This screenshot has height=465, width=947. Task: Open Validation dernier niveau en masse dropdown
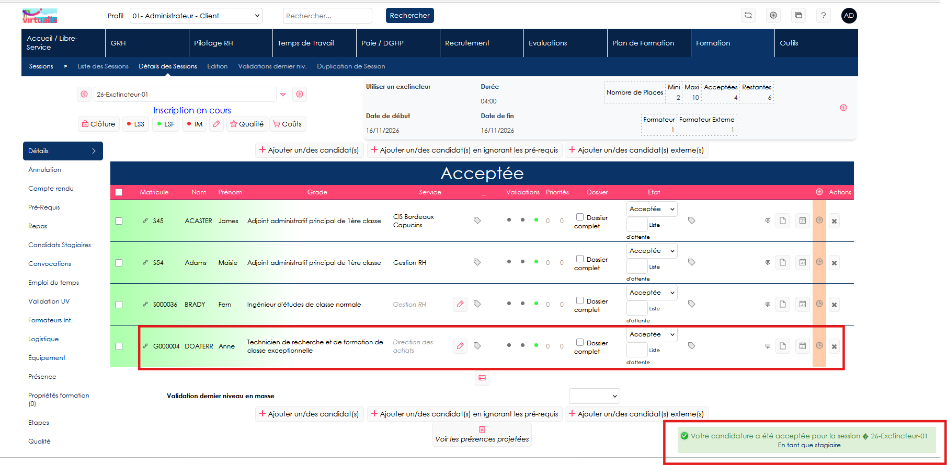[594, 396]
